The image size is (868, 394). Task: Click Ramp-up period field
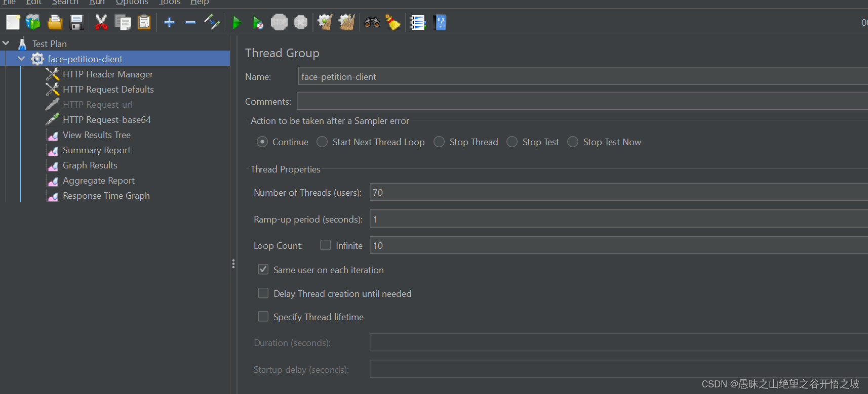pos(619,219)
